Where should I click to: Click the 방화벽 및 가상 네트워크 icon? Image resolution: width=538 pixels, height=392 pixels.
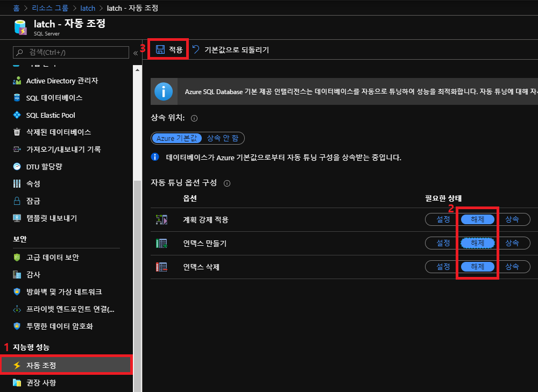pos(17,291)
